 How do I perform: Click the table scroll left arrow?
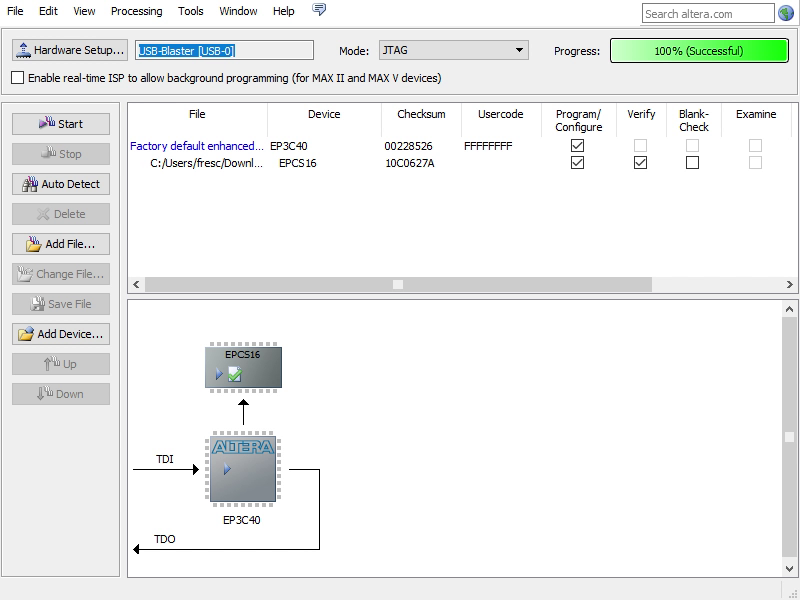(x=136, y=284)
